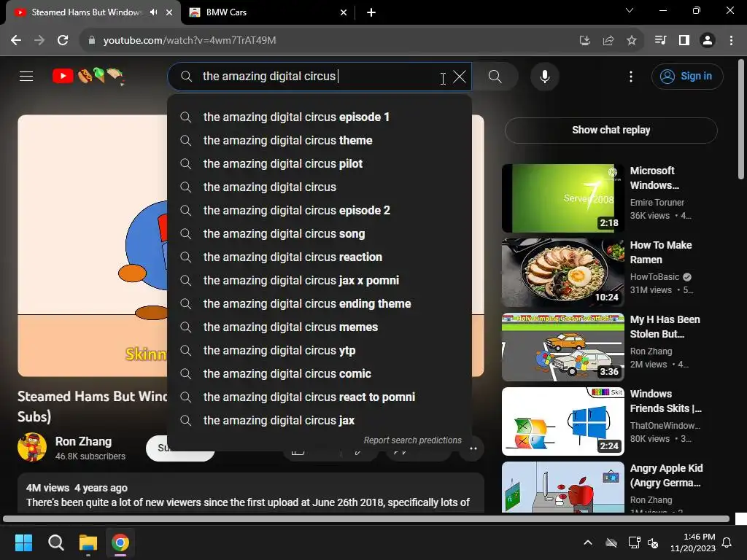Open Windows Start menu
This screenshot has width=747, height=560.
point(23,542)
